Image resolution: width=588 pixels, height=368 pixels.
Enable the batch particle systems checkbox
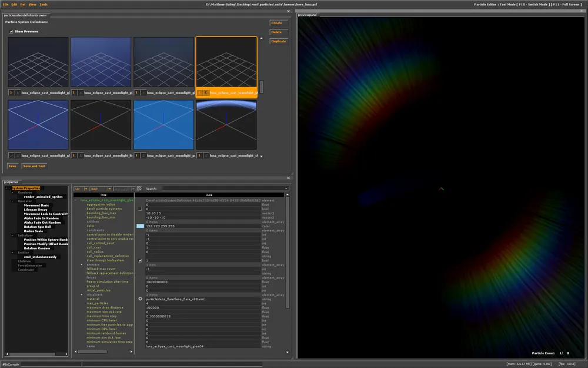140,209
